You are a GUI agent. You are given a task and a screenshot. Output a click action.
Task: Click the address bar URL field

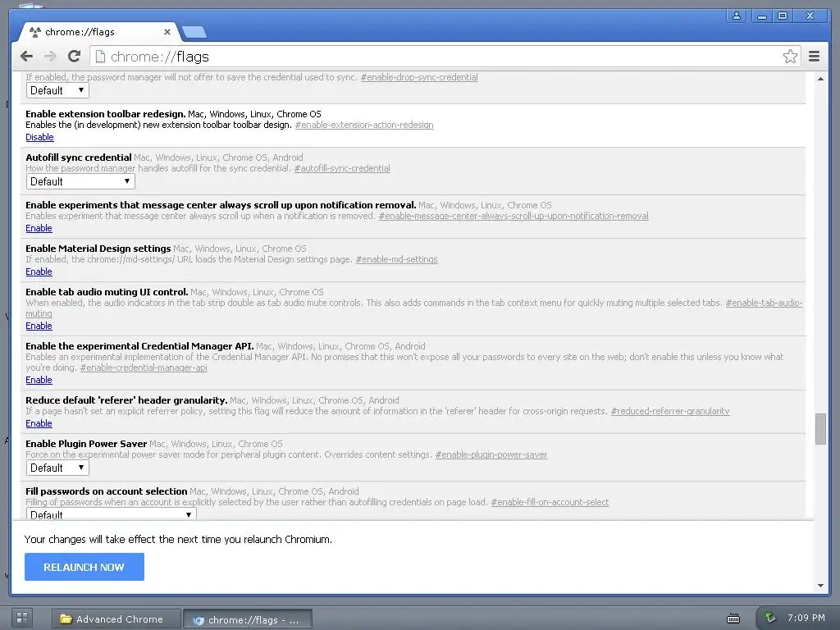(445, 57)
